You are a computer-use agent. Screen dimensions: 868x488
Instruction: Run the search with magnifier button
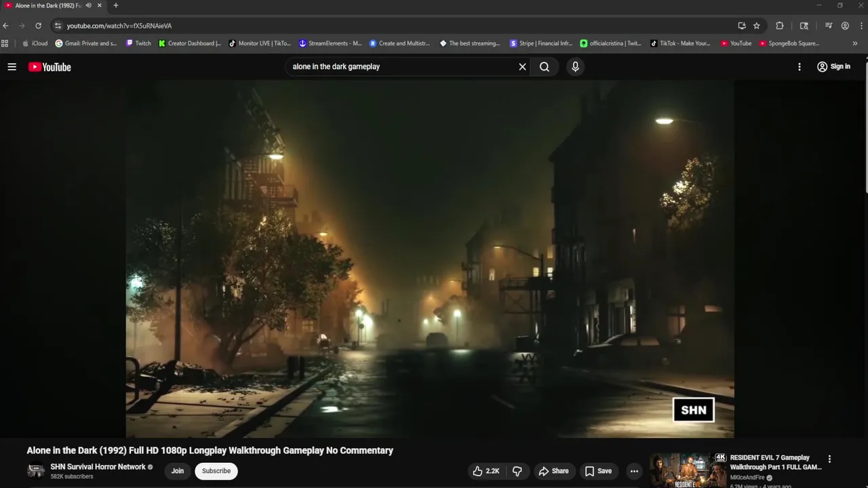[x=545, y=66]
